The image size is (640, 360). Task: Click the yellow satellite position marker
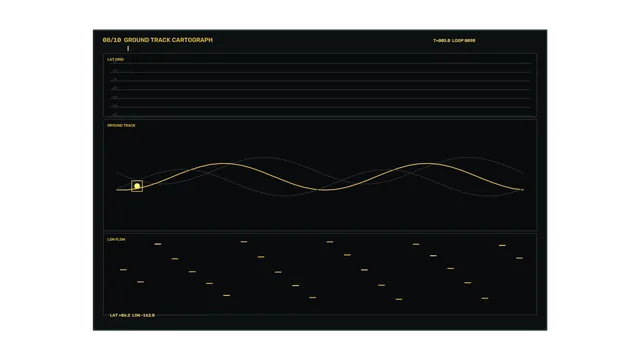pos(137,186)
